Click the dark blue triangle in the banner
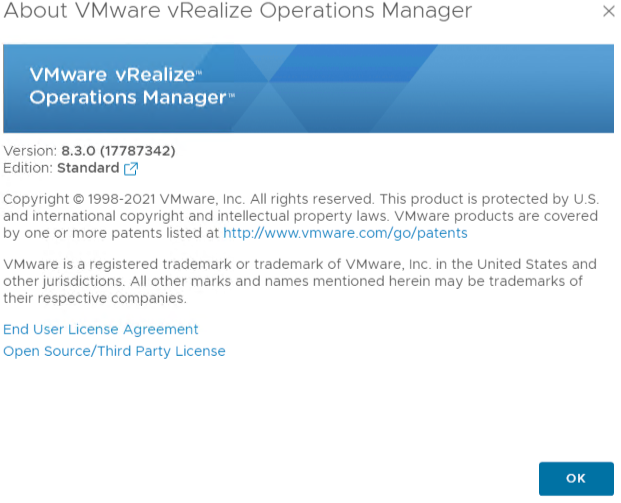This screenshot has width=621, height=503. click(x=354, y=63)
